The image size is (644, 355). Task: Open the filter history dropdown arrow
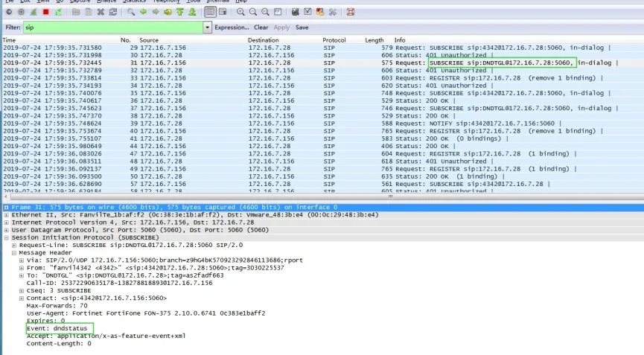[x=207, y=28]
